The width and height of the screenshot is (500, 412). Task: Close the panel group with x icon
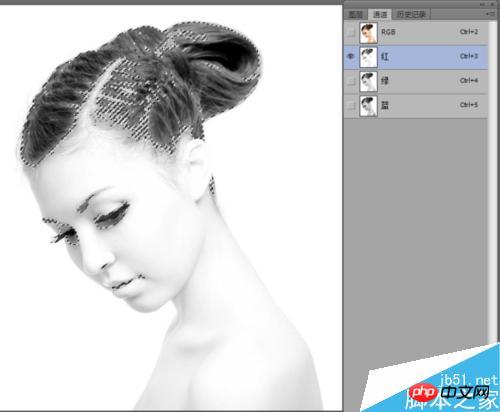click(x=492, y=4)
